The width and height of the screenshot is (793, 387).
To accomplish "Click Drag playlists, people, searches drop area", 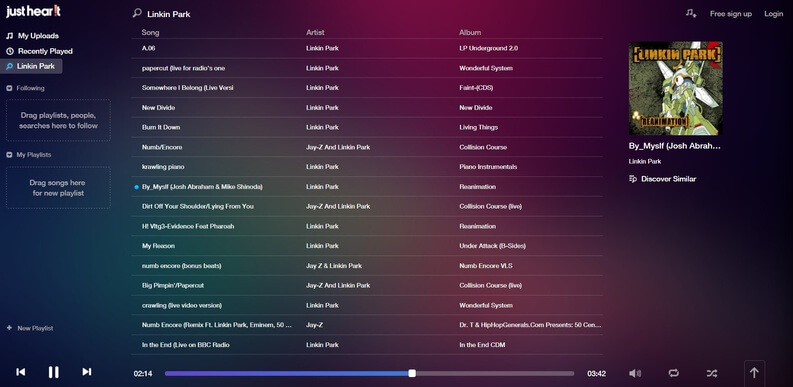I will (58, 120).
